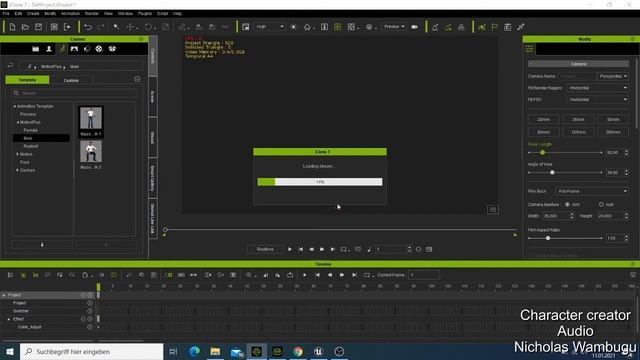Click the camera record icon beside Preview

click(x=415, y=27)
